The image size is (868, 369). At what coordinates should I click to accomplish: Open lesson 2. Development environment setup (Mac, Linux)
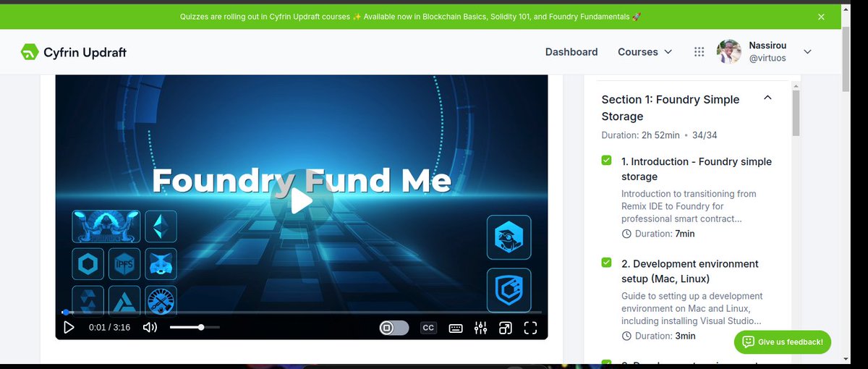pyautogui.click(x=690, y=271)
